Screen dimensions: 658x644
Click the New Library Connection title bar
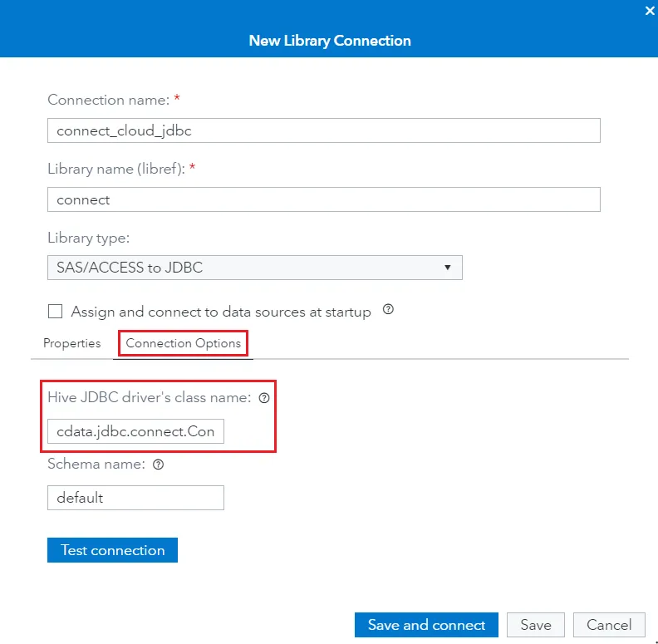tap(329, 40)
